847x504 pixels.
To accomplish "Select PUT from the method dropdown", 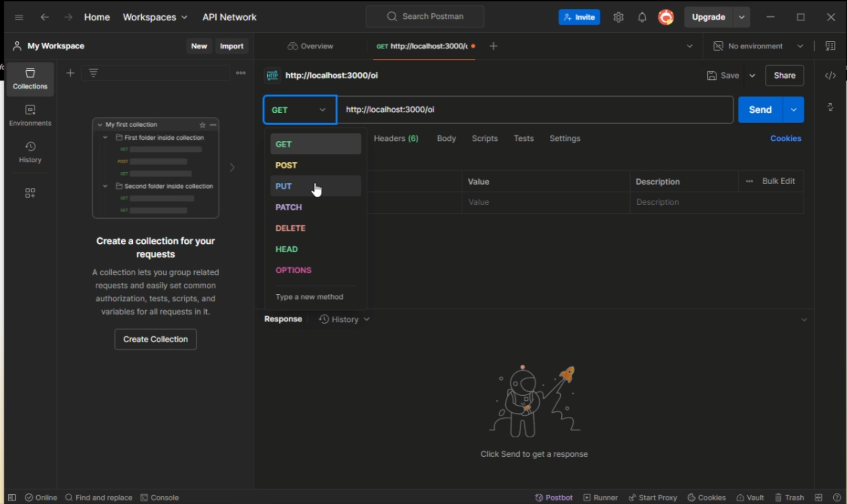I will click(x=283, y=186).
